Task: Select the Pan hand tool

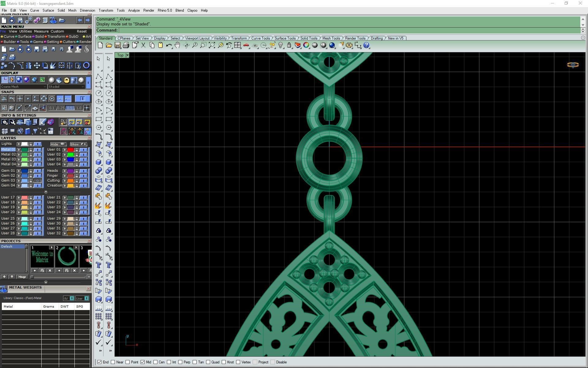Action: click(x=177, y=45)
